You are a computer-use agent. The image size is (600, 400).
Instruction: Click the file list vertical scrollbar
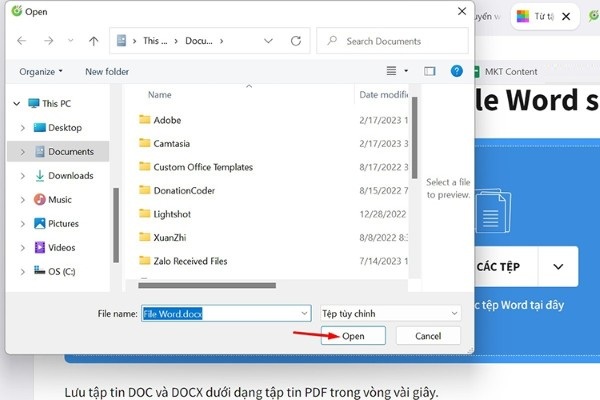[x=414, y=138]
